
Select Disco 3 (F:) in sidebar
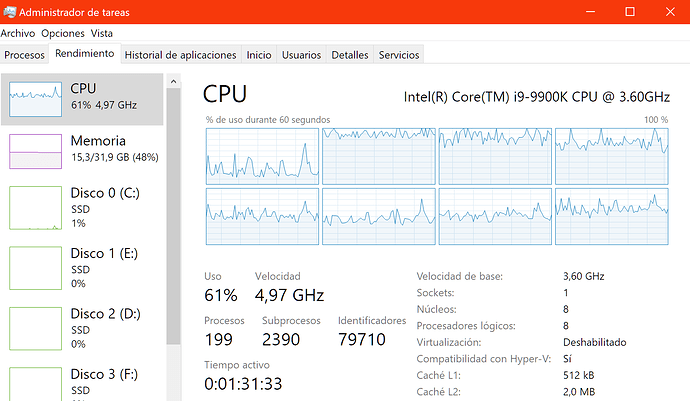point(82,382)
